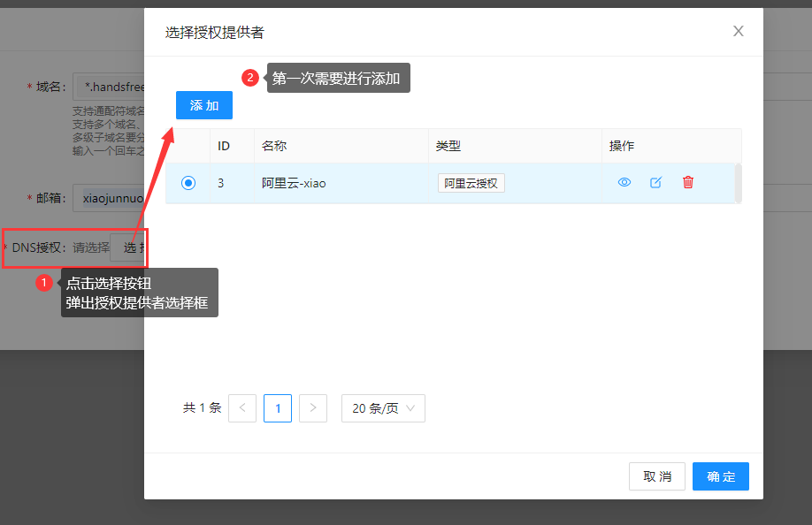The width and height of the screenshot is (812, 525).
Task: Click the 阿里云授权 type tag
Action: (x=471, y=182)
